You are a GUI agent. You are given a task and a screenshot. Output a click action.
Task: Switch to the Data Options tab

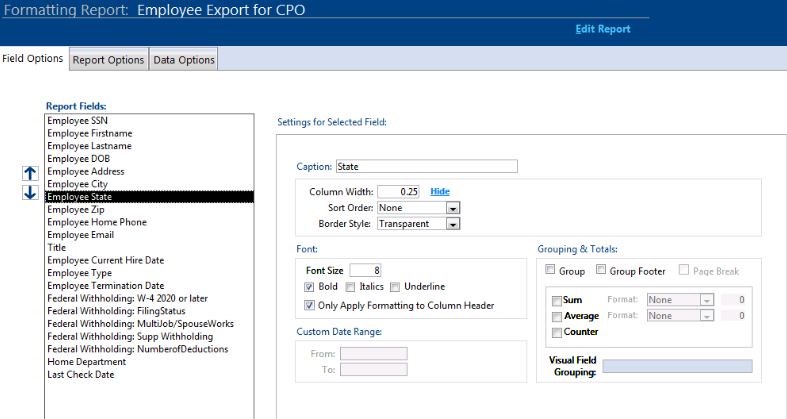coord(184,60)
